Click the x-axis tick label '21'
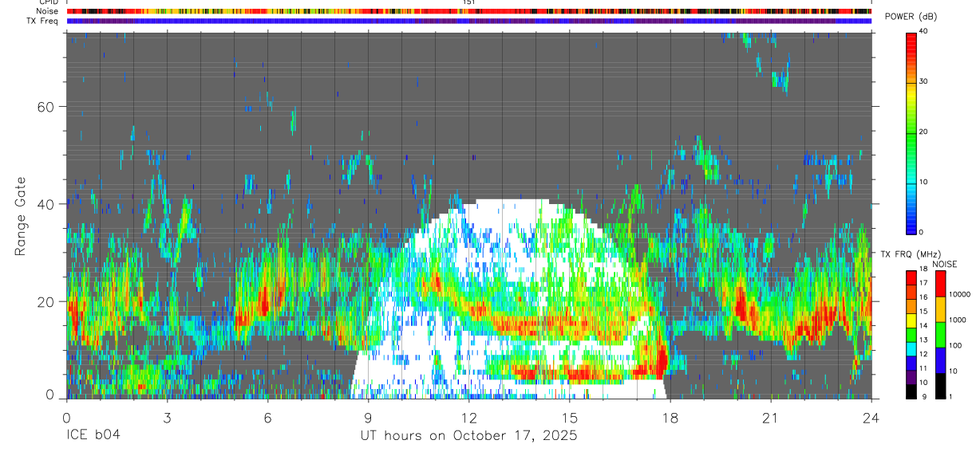Viewport: 980px width, 452px height. click(x=771, y=418)
